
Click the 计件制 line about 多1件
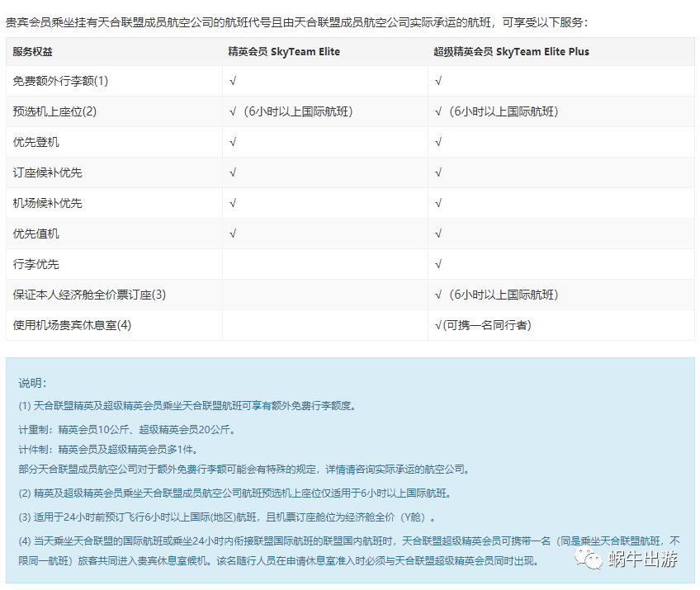click(x=108, y=450)
